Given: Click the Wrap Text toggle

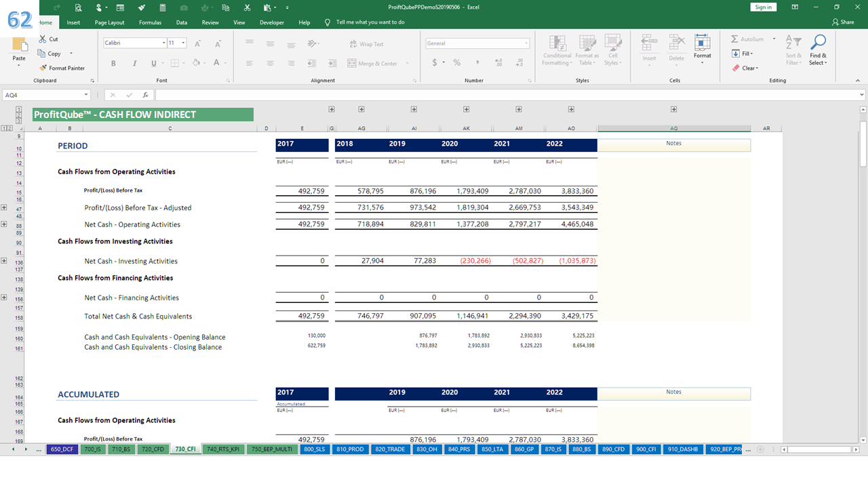Looking at the screenshot, I should pos(367,44).
